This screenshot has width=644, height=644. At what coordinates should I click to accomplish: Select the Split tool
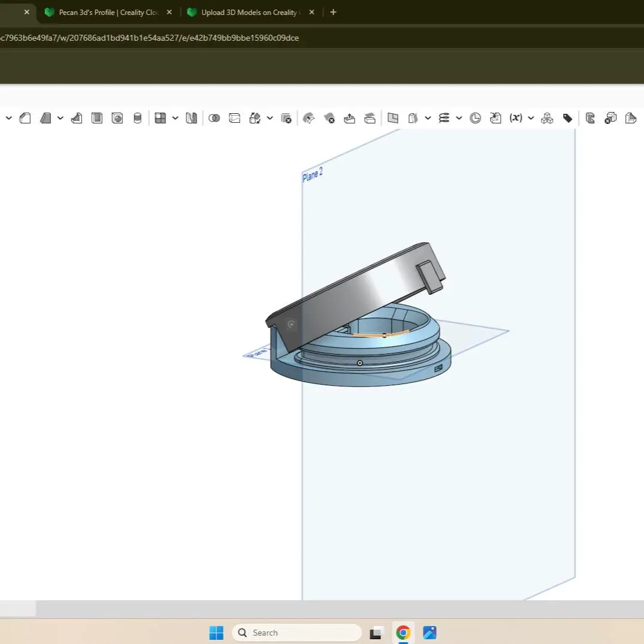coord(235,118)
